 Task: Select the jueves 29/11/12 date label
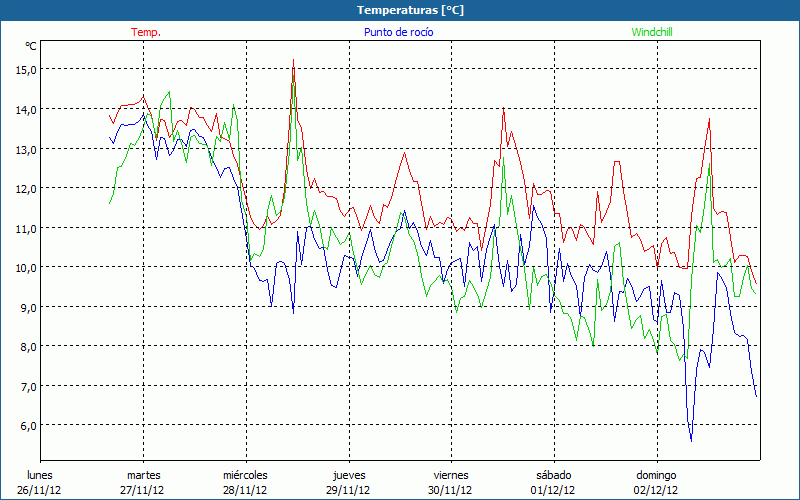pos(348,482)
